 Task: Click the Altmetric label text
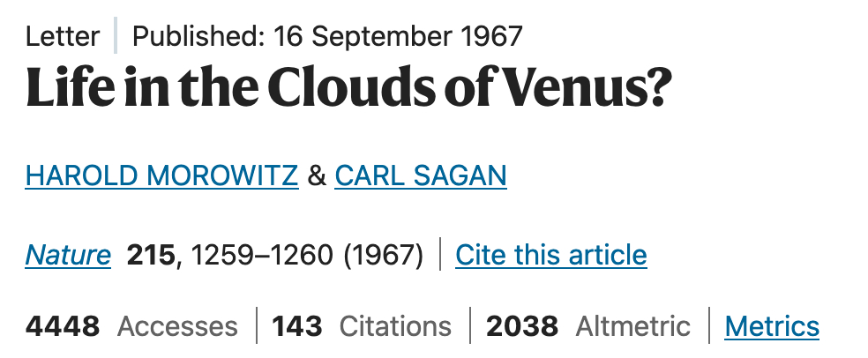tap(632, 327)
